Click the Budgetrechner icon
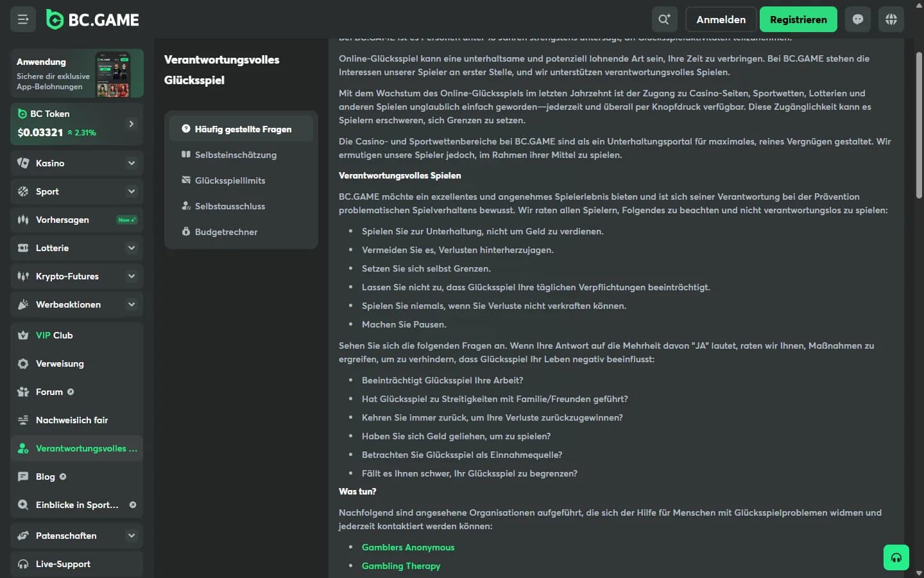Image resolution: width=924 pixels, height=578 pixels. click(x=186, y=231)
